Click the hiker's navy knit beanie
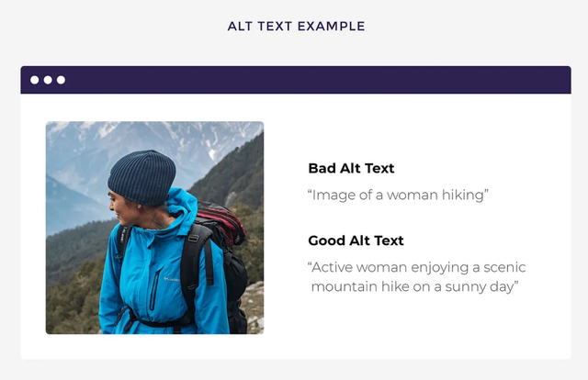Viewport: 588px width, 380px height. pos(141,176)
